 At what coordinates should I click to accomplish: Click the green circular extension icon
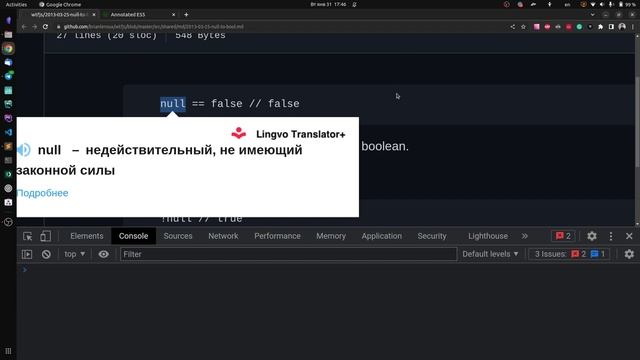tap(579, 27)
